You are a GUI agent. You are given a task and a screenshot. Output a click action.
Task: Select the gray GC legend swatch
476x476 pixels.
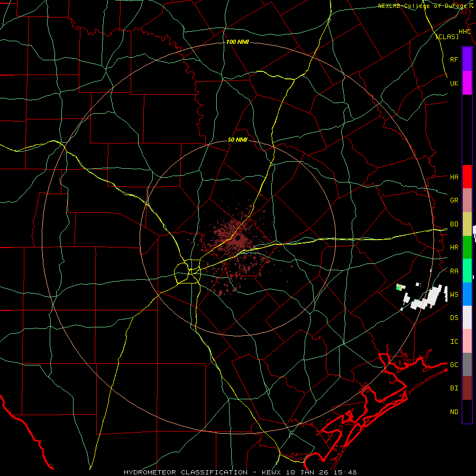[x=467, y=364]
